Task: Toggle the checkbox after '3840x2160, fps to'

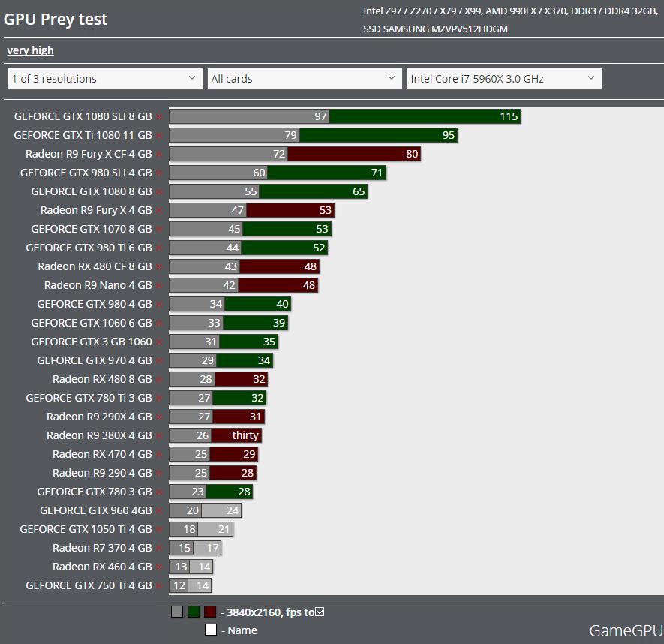Action: pyautogui.click(x=320, y=612)
